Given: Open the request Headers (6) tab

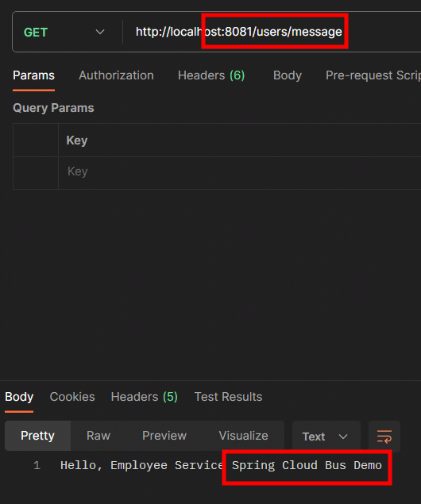Looking at the screenshot, I should pos(211,75).
